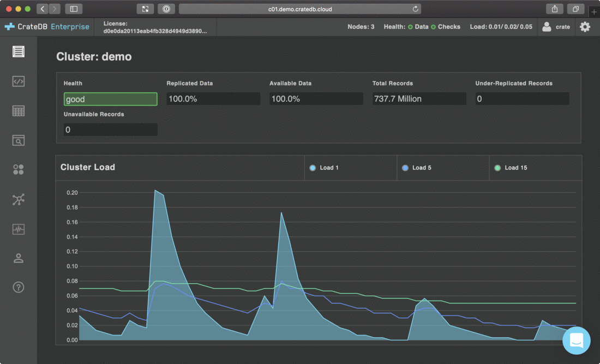Screen dimensions: 600x364
Task: Open the Shards sidebar icon
Action: click(19, 170)
